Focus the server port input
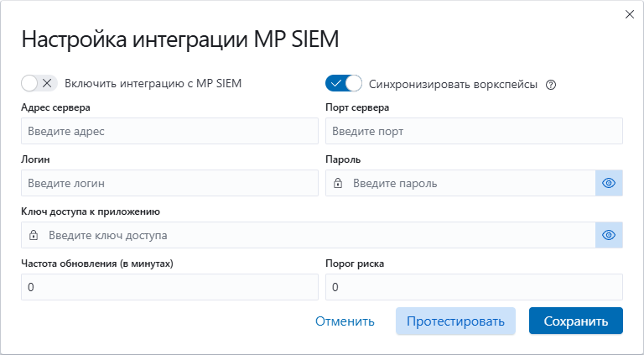The height and width of the screenshot is (355, 644). click(x=474, y=131)
